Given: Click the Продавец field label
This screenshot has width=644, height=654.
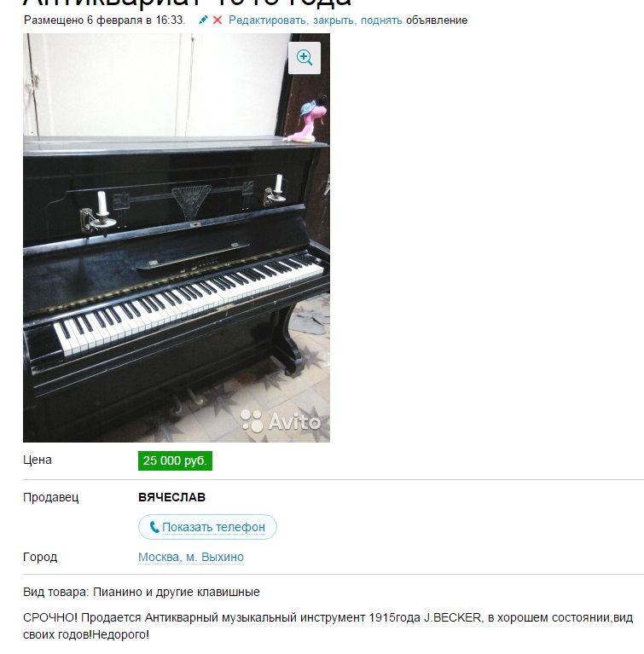Looking at the screenshot, I should pos(51,497).
